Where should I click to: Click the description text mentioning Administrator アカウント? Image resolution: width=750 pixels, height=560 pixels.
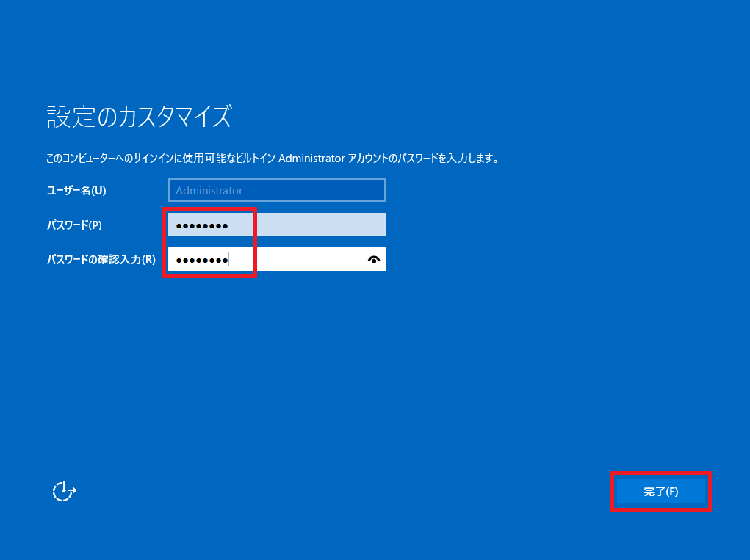coord(273,158)
